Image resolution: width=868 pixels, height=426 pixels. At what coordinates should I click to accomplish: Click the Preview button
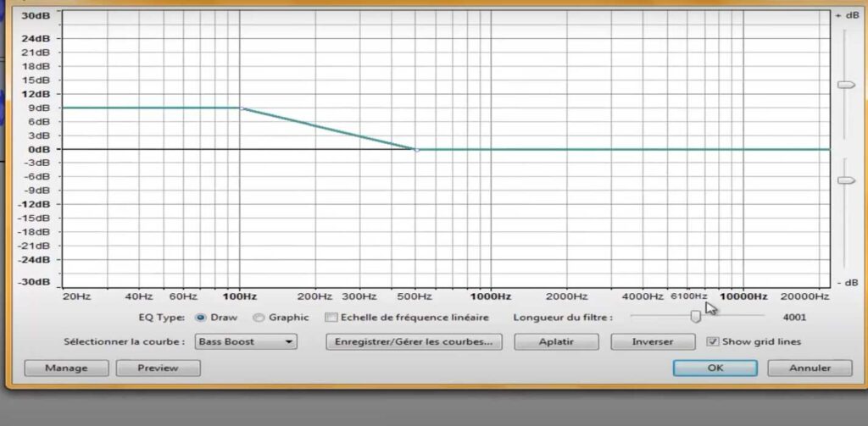pos(159,368)
